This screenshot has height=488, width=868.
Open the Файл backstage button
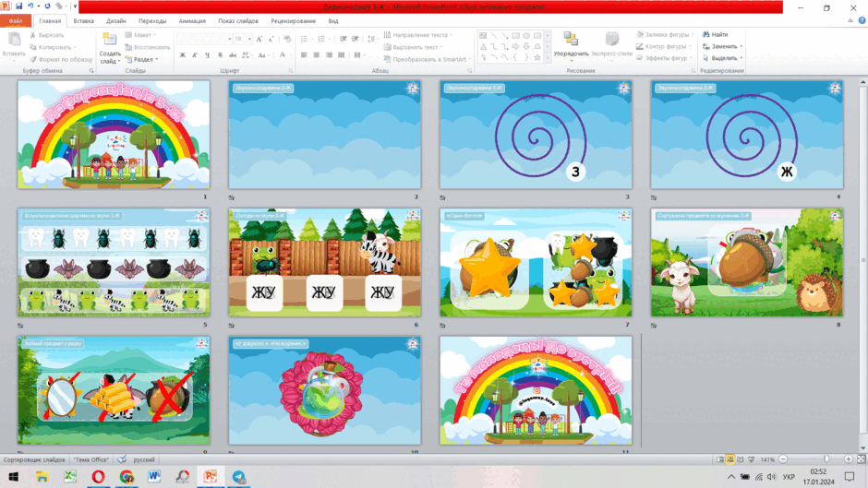pos(16,21)
